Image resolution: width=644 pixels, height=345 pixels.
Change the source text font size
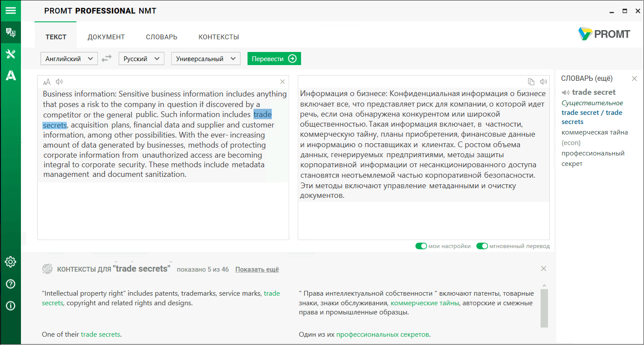tap(47, 82)
